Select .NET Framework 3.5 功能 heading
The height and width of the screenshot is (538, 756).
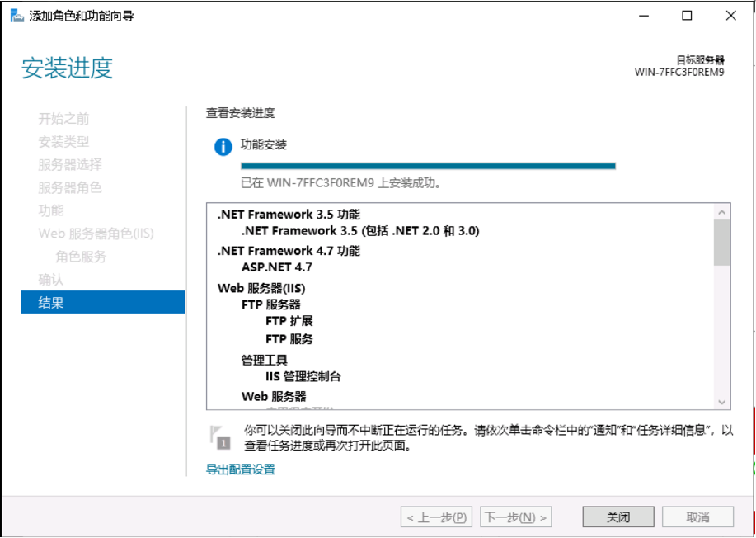289,215
